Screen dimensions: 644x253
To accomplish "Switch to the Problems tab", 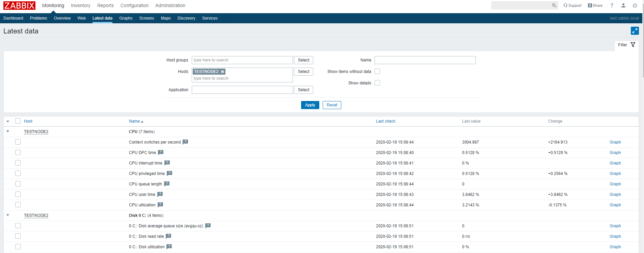I will coord(38,18).
